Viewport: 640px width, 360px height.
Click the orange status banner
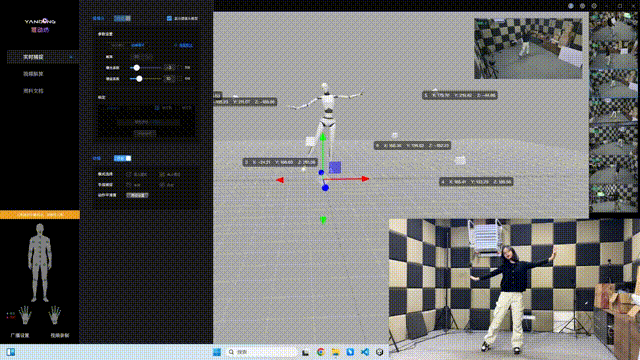point(40,214)
